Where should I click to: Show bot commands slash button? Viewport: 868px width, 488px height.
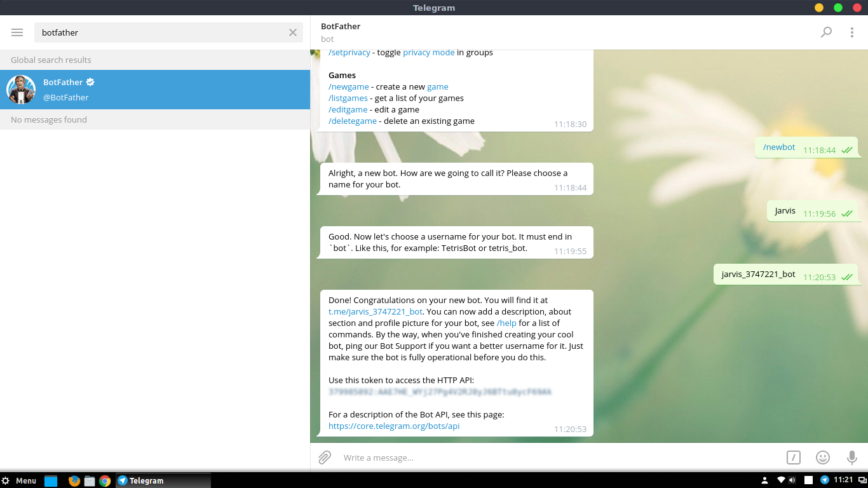click(x=793, y=457)
